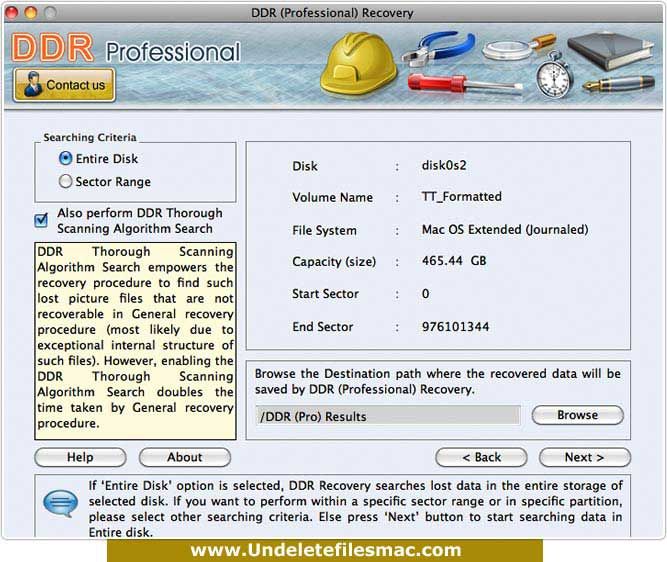The height and width of the screenshot is (562, 667).
Task: Click the TT_Formatted volume name
Action: 462,197
